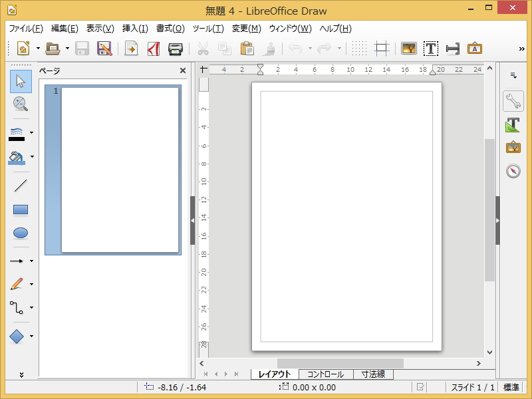Close the ページ panel with its X button
The width and height of the screenshot is (532, 399).
184,70
